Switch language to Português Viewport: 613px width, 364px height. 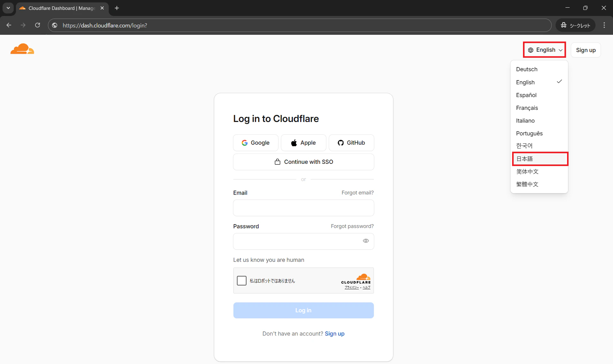click(539, 133)
